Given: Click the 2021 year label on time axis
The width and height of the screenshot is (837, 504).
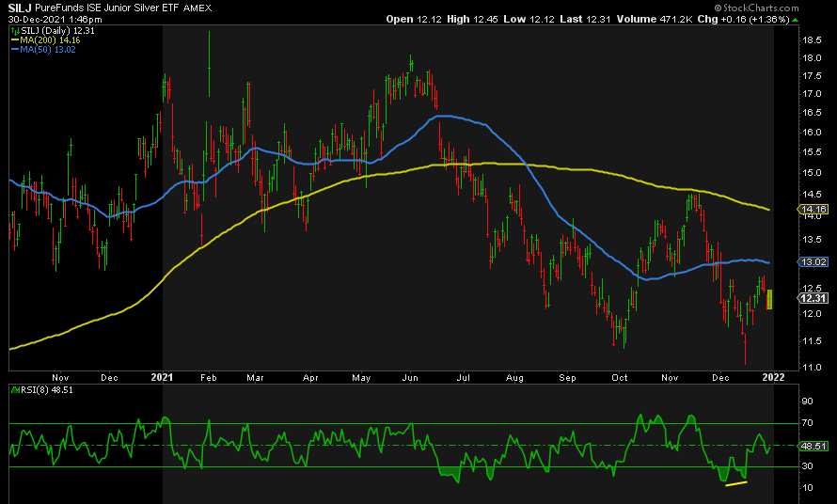Looking at the screenshot, I should 162,377.
